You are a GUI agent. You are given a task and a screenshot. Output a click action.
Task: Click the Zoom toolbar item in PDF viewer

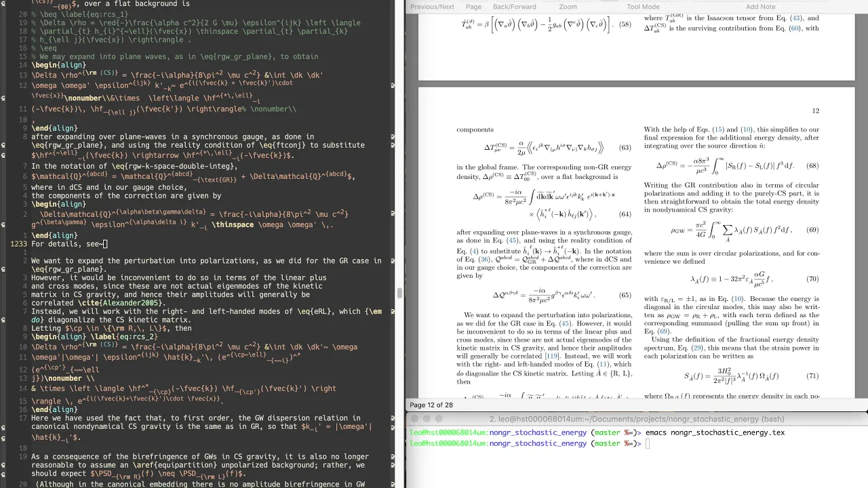tap(568, 7)
